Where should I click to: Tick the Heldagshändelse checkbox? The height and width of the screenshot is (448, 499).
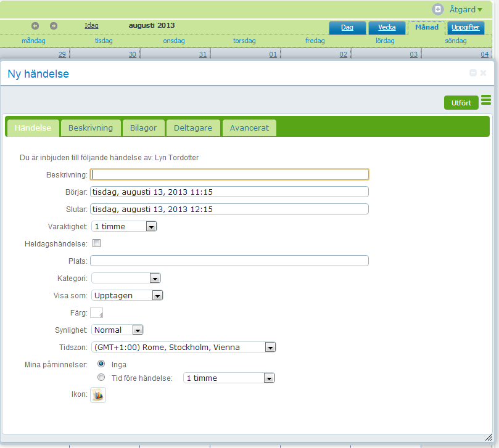pyautogui.click(x=96, y=243)
